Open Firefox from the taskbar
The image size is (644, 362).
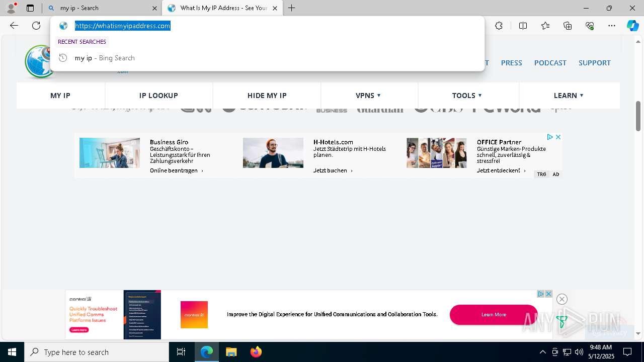256,352
